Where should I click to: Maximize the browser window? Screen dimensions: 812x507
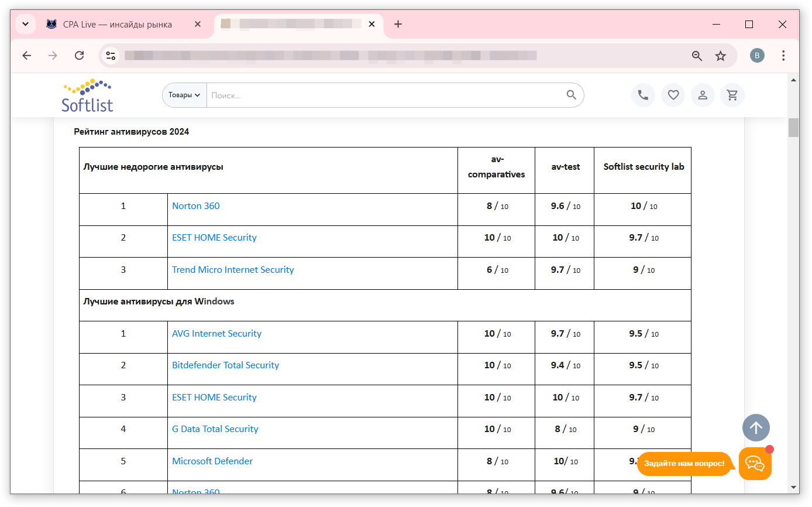pos(749,24)
